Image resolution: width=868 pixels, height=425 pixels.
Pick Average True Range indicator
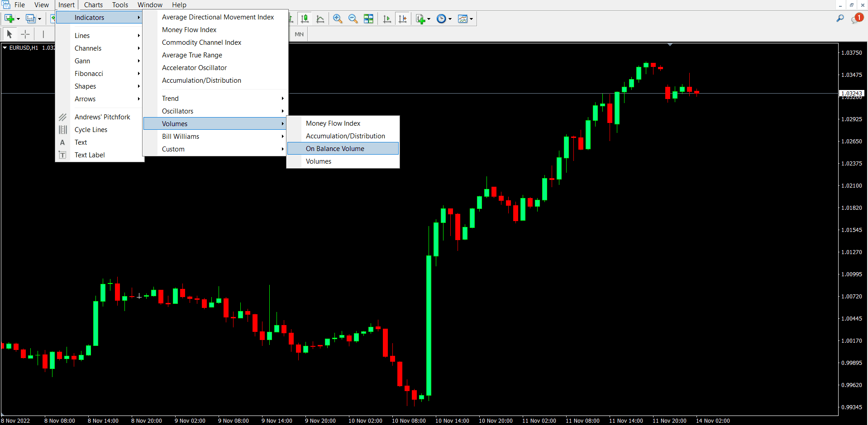click(215, 55)
